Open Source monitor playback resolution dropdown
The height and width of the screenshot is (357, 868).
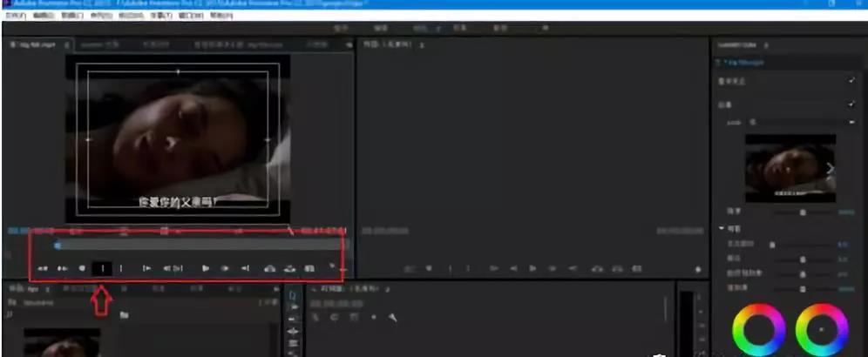(239, 230)
